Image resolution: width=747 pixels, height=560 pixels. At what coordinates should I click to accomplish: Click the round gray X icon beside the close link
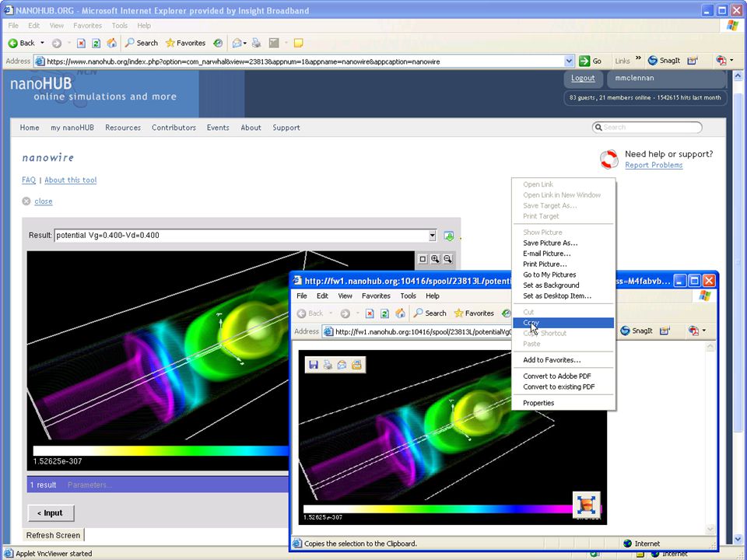(26, 201)
